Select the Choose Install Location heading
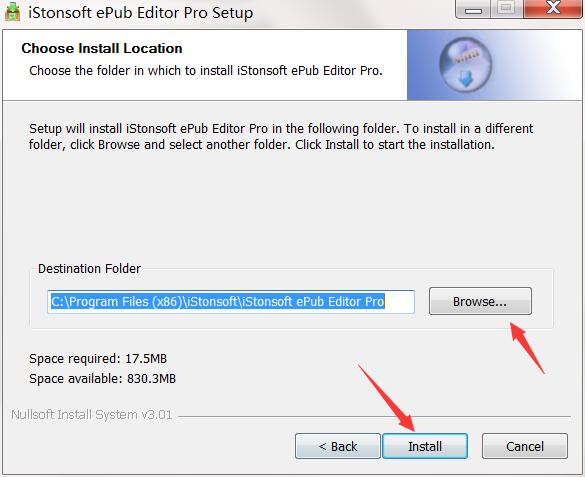 pyautogui.click(x=102, y=48)
